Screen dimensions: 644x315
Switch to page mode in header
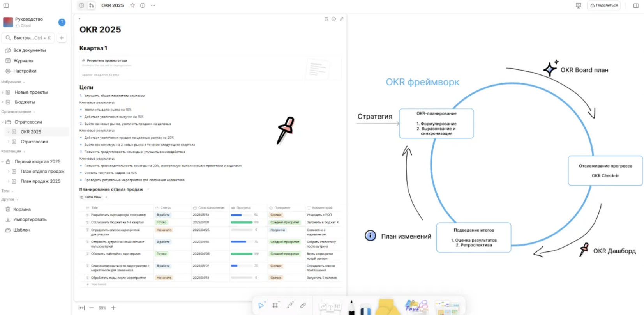click(82, 5)
